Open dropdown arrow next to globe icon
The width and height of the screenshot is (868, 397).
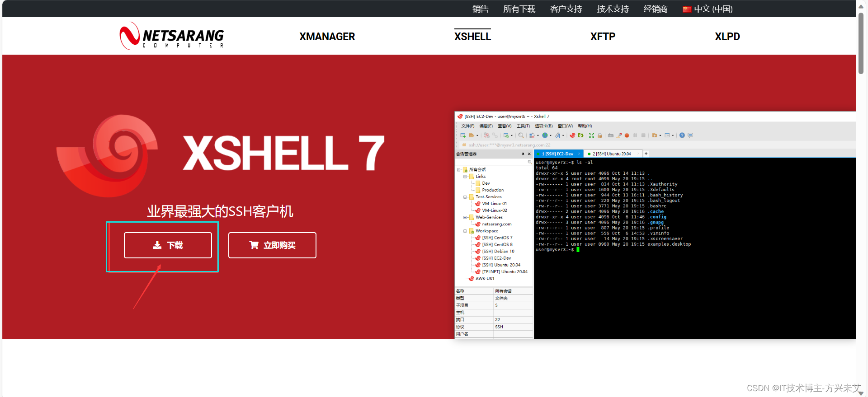pos(551,135)
